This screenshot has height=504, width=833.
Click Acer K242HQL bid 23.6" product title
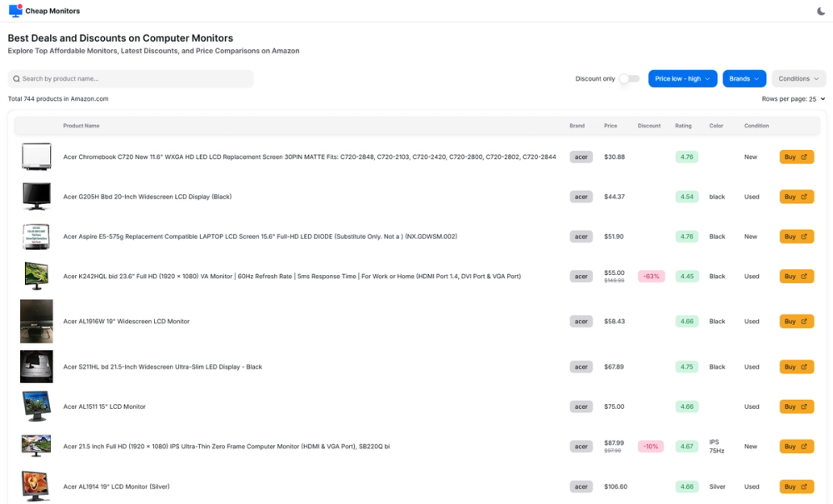[292, 277]
